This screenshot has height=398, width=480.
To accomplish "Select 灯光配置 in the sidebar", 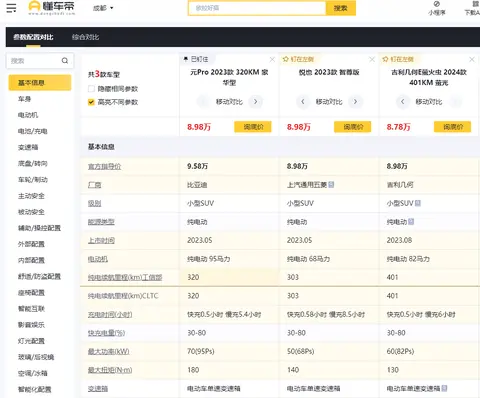I will (31, 341).
